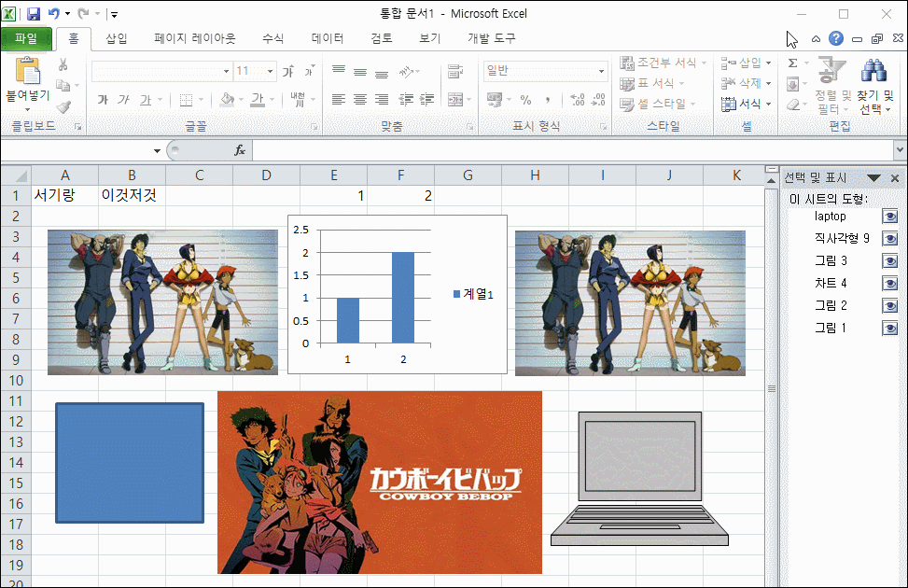Expand the formula bar
Screen dimensions: 908x588
[x=900, y=150]
